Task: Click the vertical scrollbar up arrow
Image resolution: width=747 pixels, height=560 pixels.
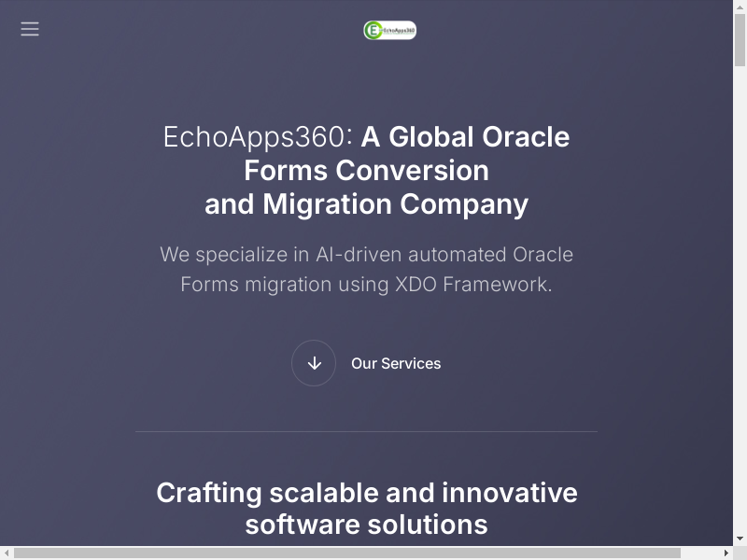Action: pos(740,7)
